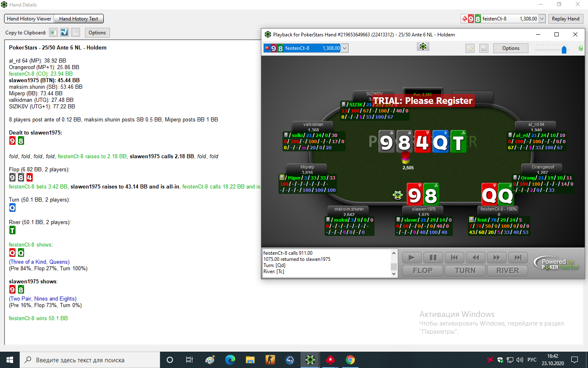
Task: Click slawen1975's hole cards 9 8
Action: (x=423, y=194)
